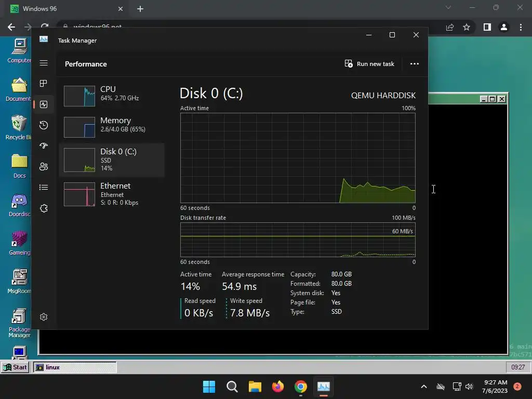Open the Docs folder desktop icon

[x=19, y=166]
